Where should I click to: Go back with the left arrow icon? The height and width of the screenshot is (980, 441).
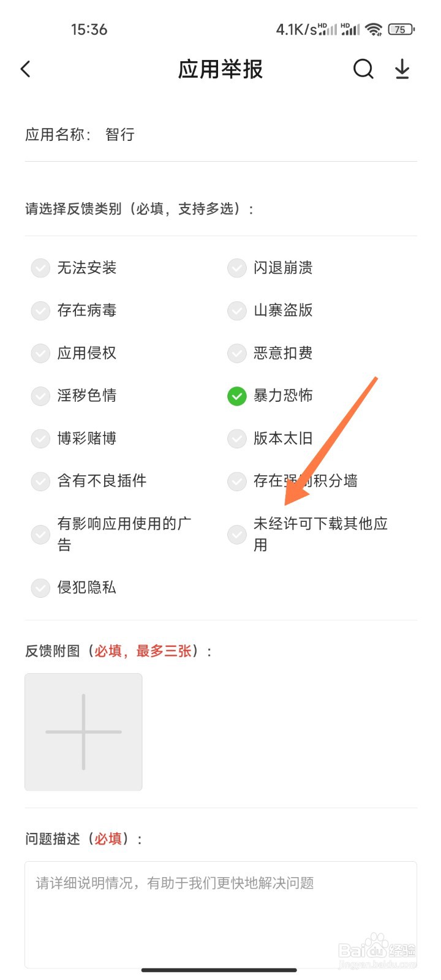point(26,69)
